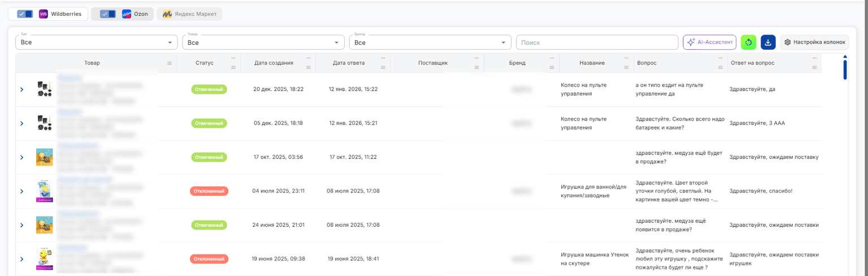Click the vertical scrollbar thumb of the table
The width and height of the screenshot is (868, 276).
845,70
